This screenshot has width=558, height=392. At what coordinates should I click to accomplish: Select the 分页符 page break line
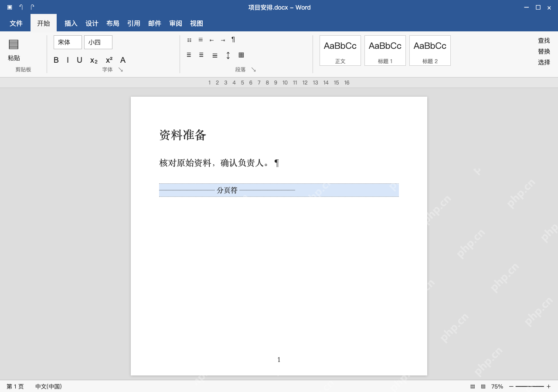point(279,190)
